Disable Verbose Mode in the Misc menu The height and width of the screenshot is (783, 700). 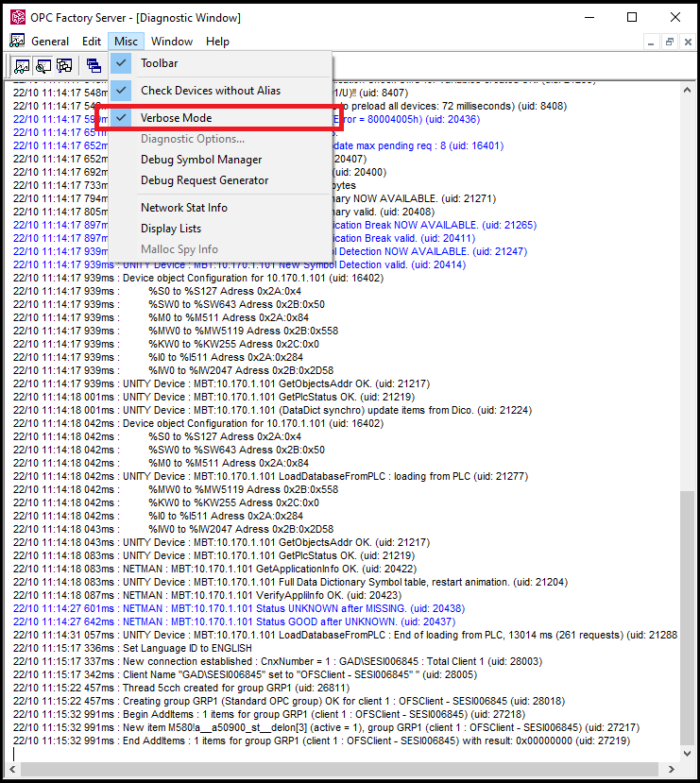pyautogui.click(x=220, y=118)
